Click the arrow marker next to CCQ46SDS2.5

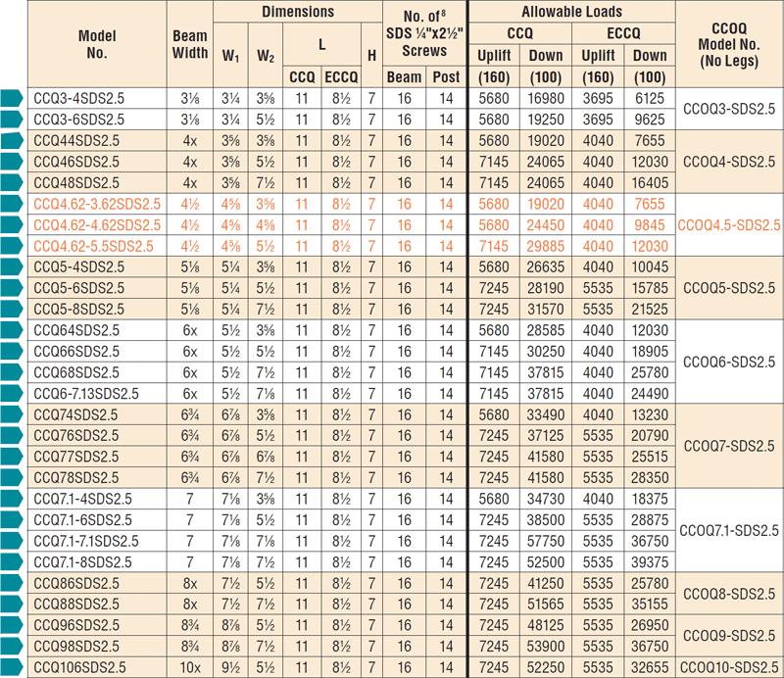pyautogui.click(x=10, y=162)
